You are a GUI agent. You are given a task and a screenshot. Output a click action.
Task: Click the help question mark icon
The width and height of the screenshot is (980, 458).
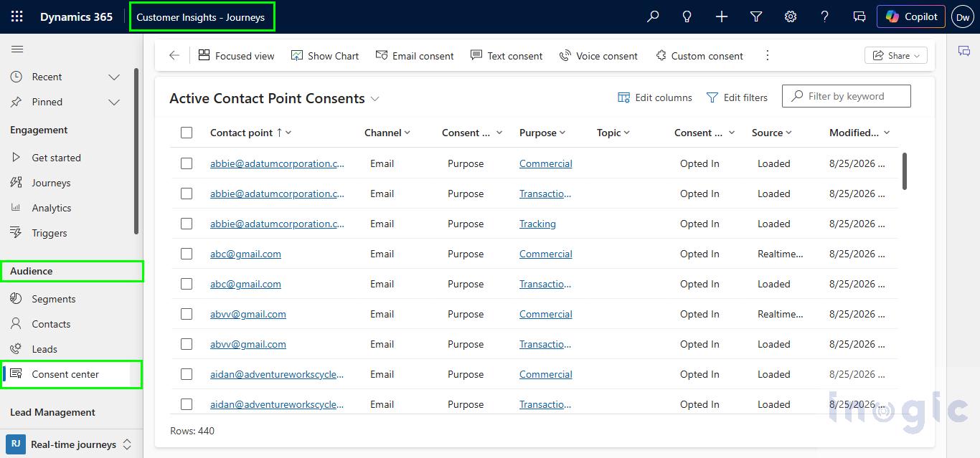coord(825,16)
